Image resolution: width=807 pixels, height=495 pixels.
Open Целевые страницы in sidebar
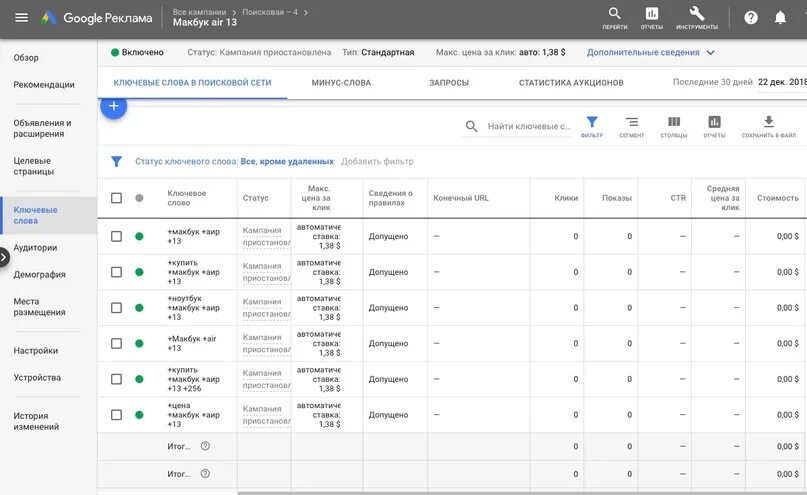point(33,166)
